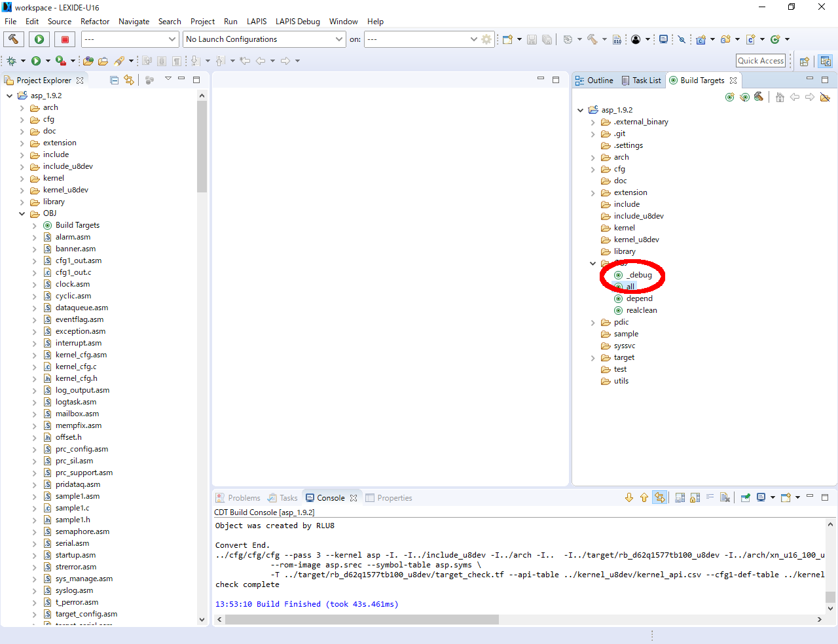Toggle Link with Editor in Project Explorer
The width and height of the screenshot is (838, 644).
coord(129,80)
